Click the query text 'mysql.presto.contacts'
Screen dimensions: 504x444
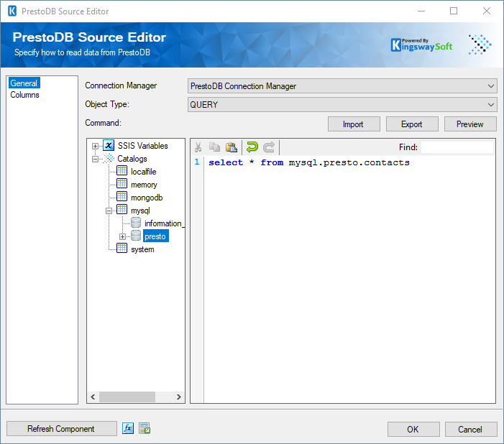coord(349,162)
